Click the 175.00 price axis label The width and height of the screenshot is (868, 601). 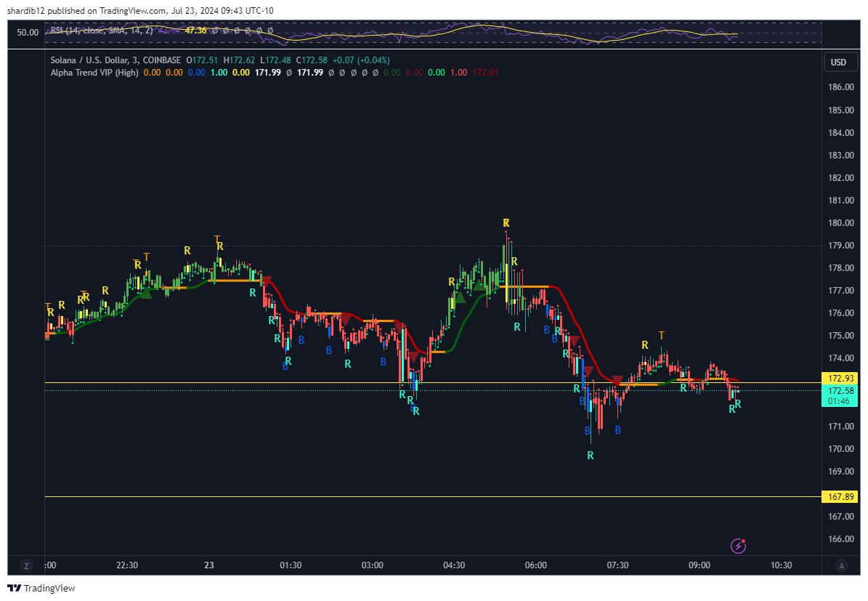pos(841,336)
